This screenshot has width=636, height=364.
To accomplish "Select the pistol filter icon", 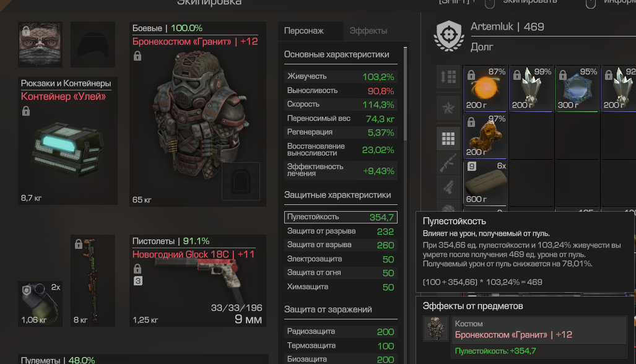I will (x=448, y=187).
